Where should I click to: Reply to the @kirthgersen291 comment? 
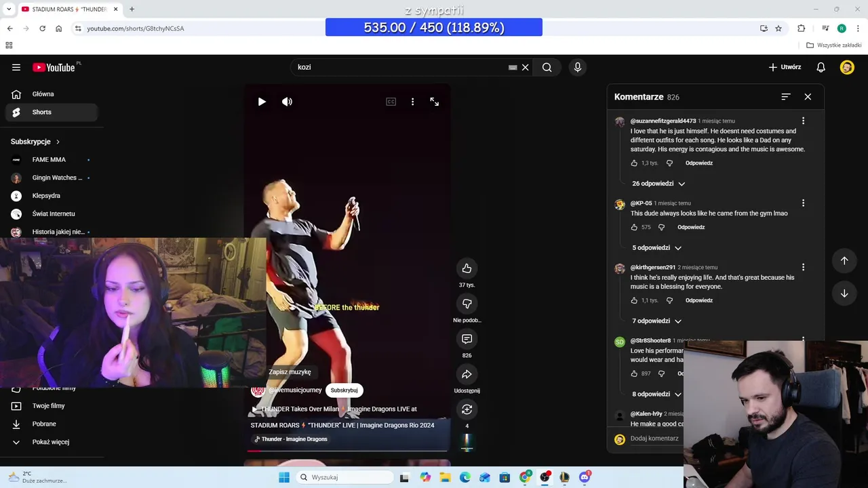coord(699,301)
